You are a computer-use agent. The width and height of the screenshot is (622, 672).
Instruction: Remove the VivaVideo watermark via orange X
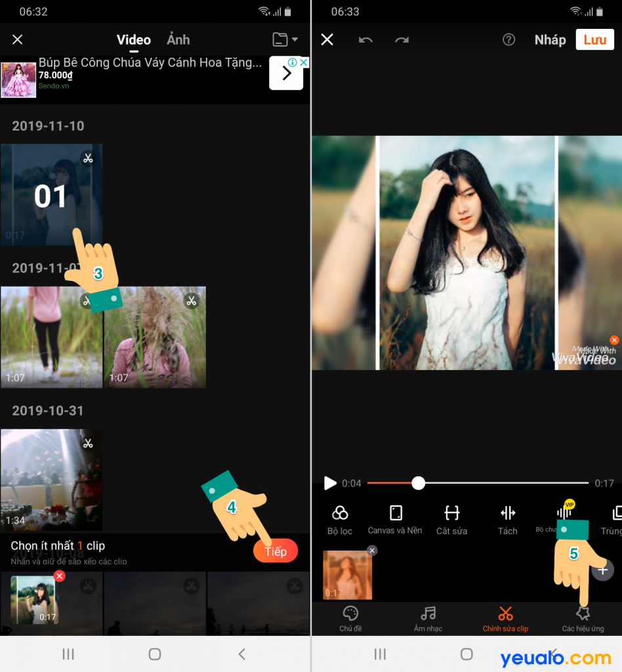614,340
